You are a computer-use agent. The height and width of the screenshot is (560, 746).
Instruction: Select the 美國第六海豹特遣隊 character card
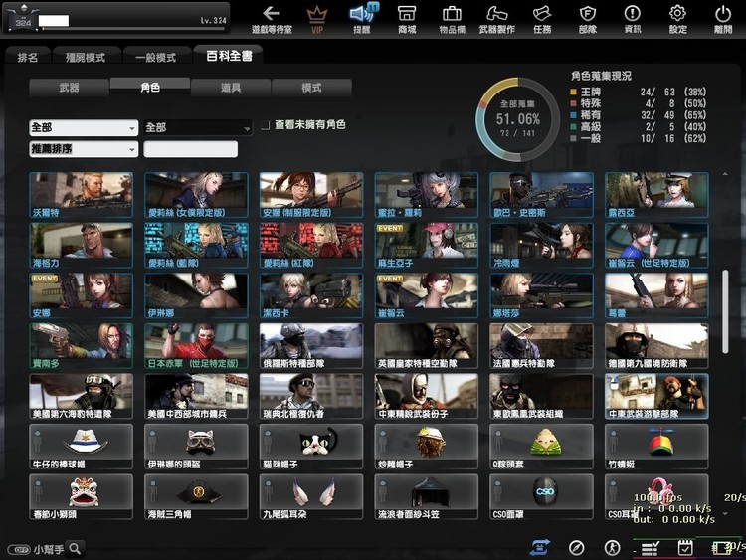(x=81, y=396)
